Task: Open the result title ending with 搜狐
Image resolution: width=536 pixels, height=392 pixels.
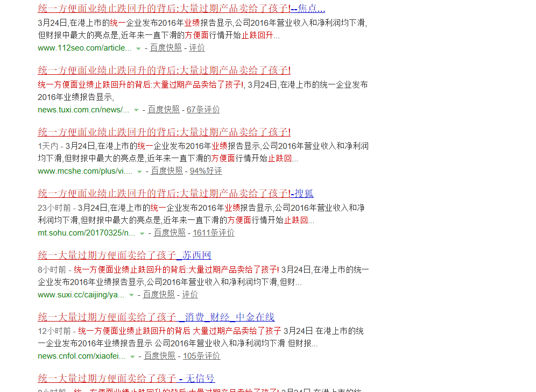Action: [175, 193]
